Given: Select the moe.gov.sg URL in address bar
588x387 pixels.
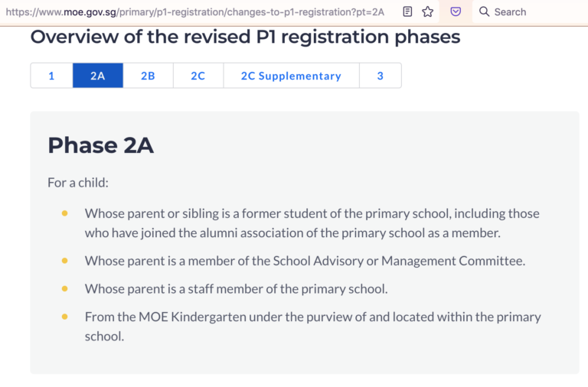Looking at the screenshot, I should (x=195, y=12).
